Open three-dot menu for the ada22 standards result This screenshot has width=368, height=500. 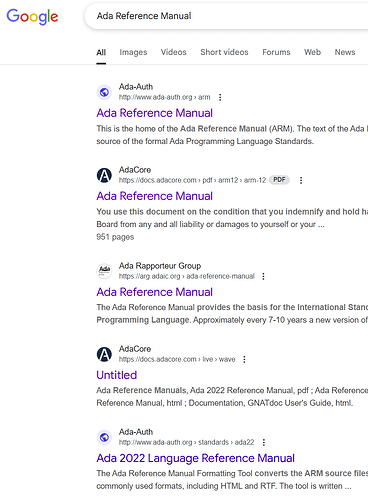pyautogui.click(x=264, y=442)
